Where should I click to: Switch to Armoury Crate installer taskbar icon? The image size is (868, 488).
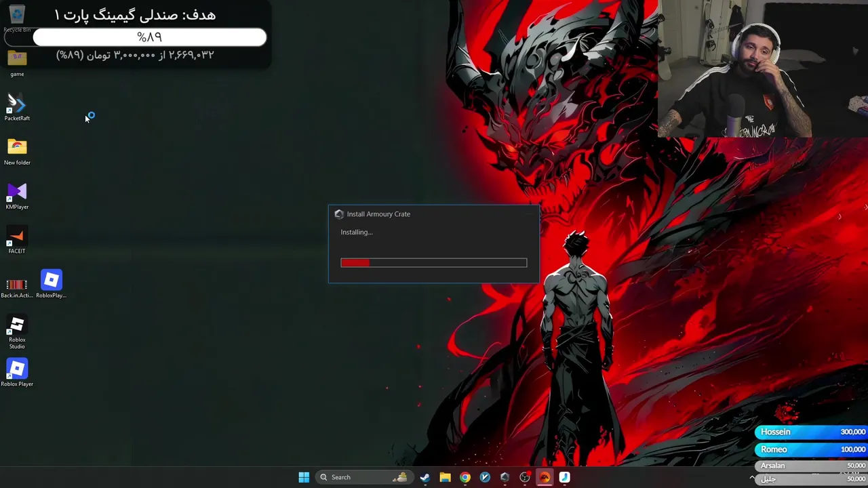coord(505,477)
